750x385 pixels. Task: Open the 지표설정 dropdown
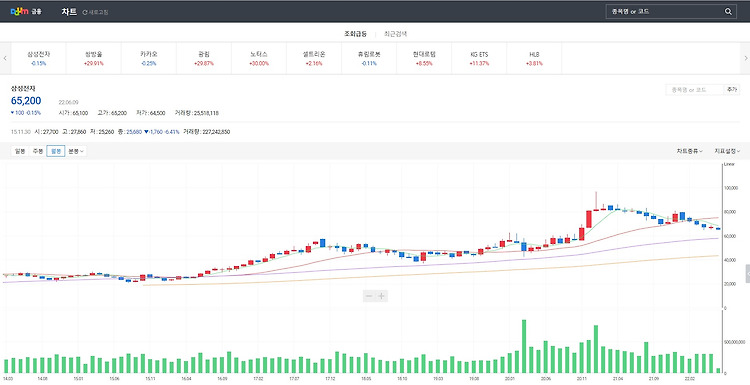tap(727, 151)
